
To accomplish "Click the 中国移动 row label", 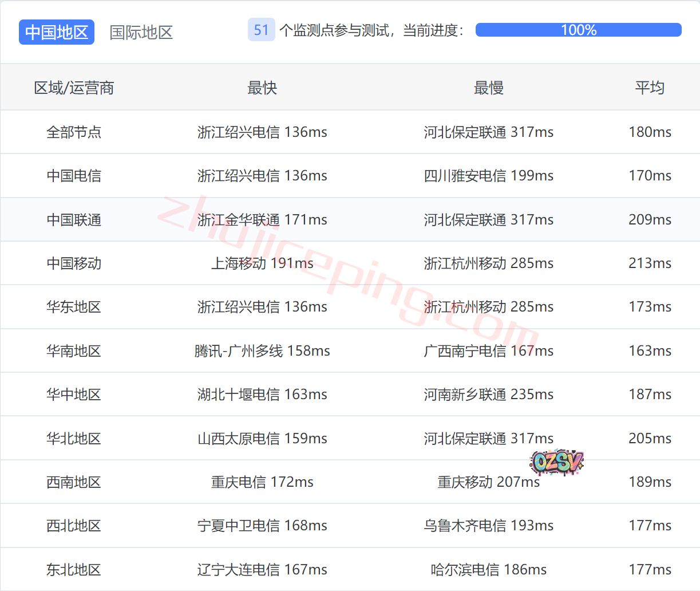I will (x=74, y=263).
